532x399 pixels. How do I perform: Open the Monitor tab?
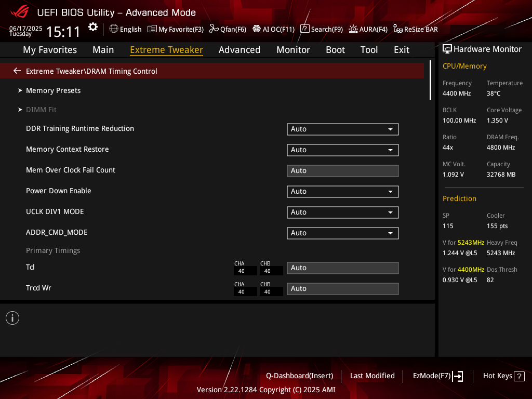pos(293,49)
